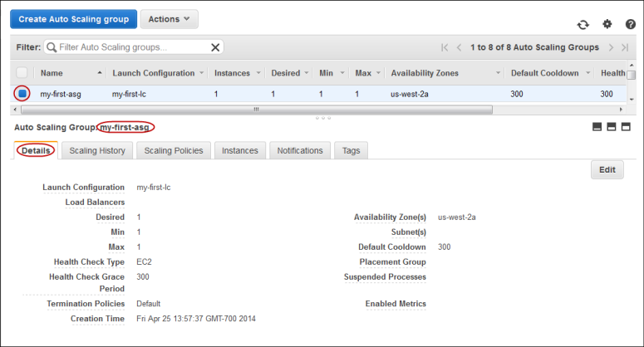Viewport: 644px width, 347px height.
Task: Clear the filter with the X icon
Action: (x=216, y=48)
